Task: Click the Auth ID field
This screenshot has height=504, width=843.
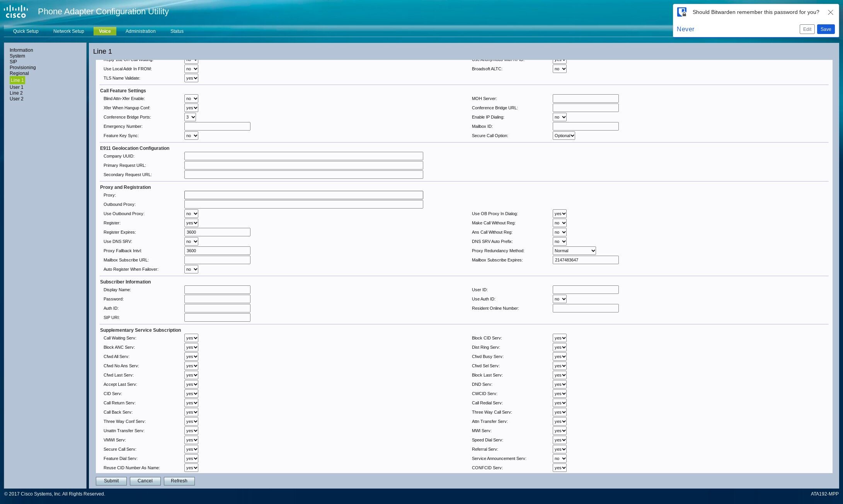Action: click(x=217, y=309)
